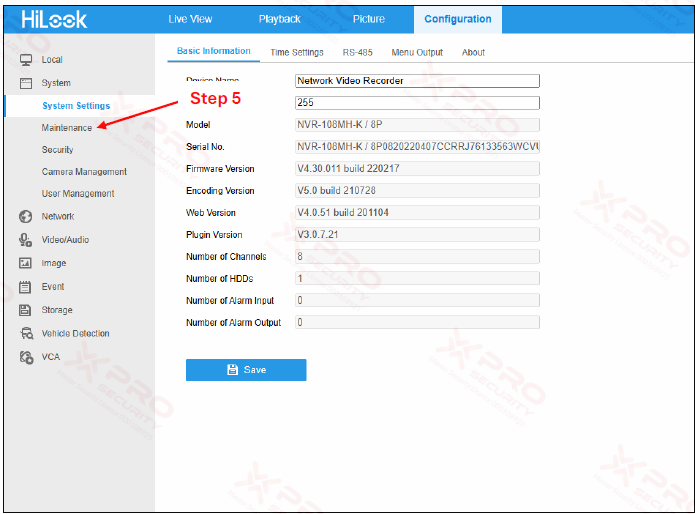Open Security settings in sidebar

tap(57, 150)
